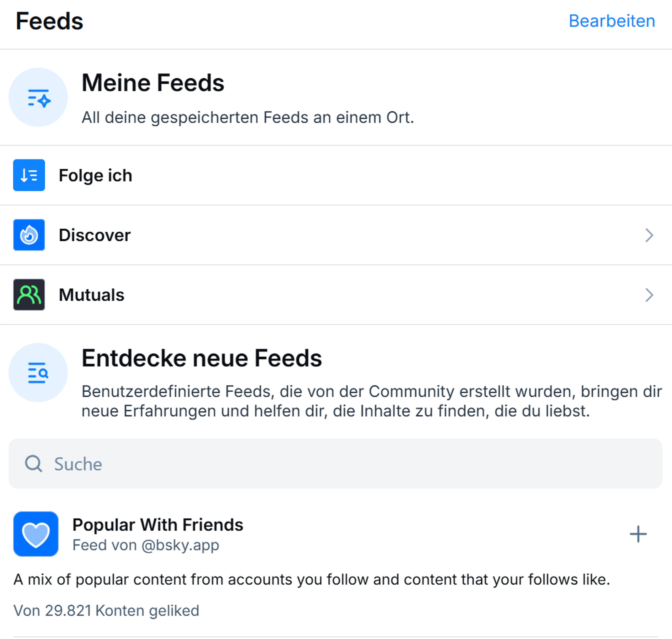This screenshot has height=639, width=672.
Task: Add Popular With Friends via plus icon
Action: pos(638,534)
